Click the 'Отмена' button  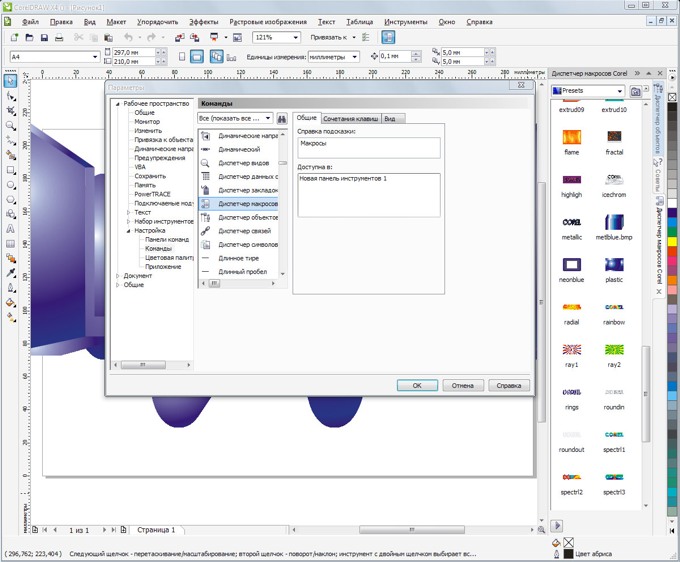(461, 385)
